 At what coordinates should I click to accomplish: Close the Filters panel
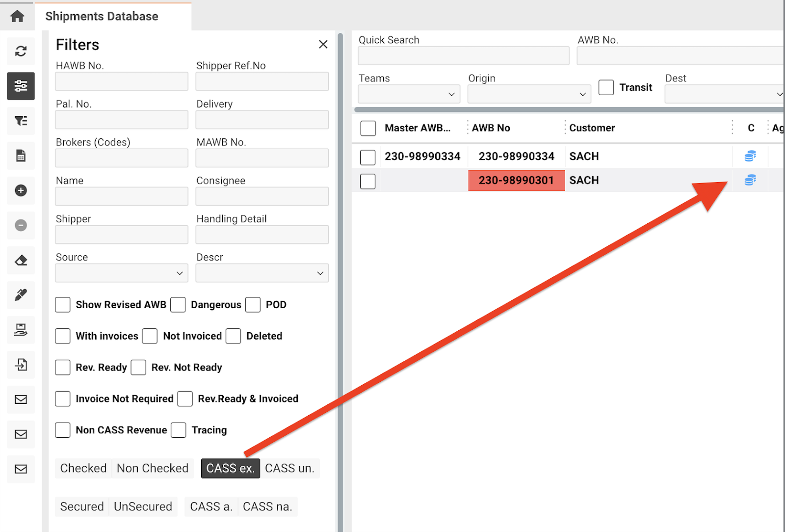[323, 44]
